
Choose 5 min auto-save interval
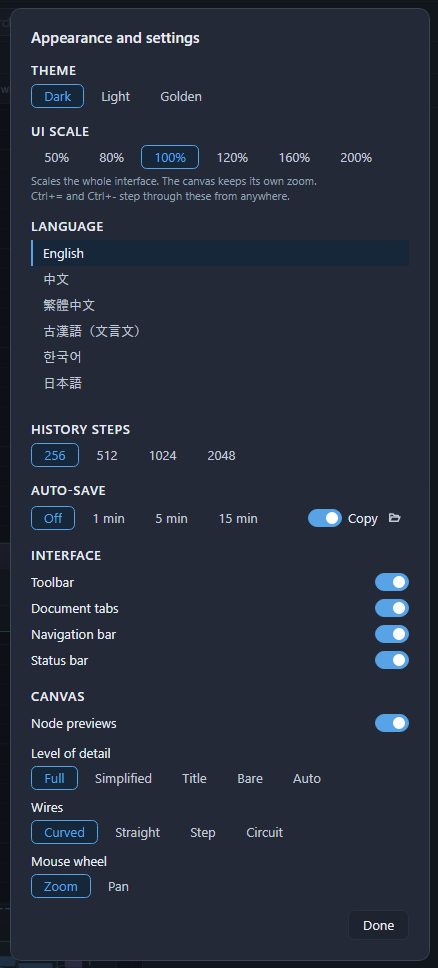point(171,518)
